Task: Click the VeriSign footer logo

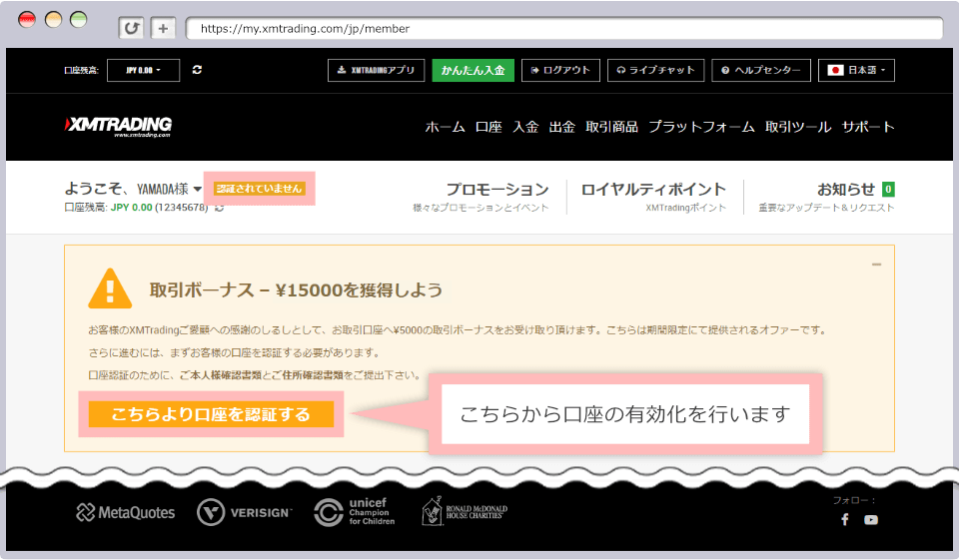Action: pyautogui.click(x=245, y=512)
